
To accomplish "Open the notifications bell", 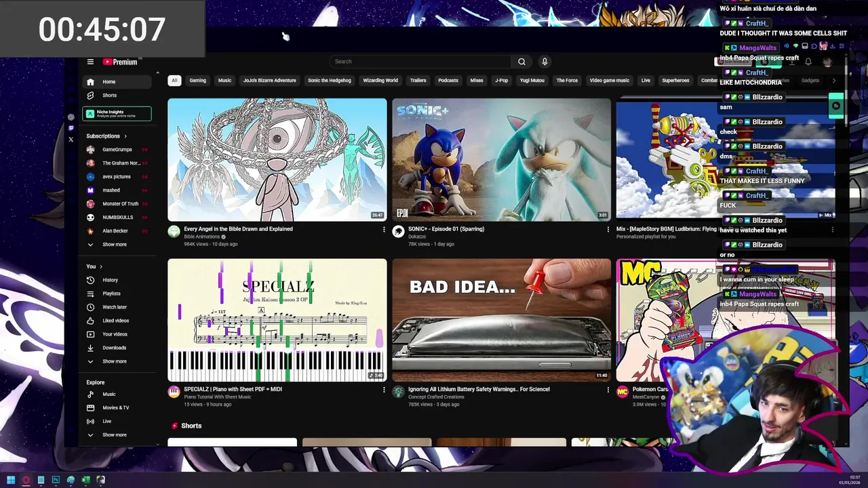I will [808, 62].
